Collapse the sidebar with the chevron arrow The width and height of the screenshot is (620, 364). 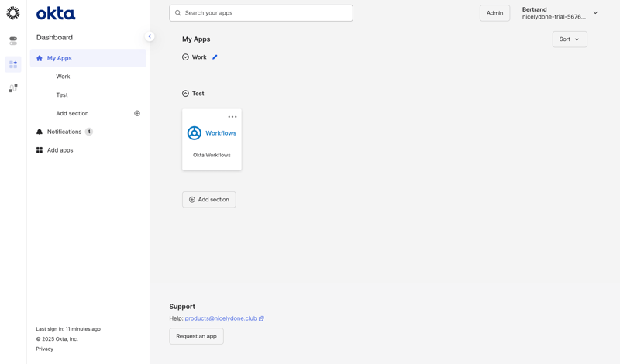[x=150, y=36]
